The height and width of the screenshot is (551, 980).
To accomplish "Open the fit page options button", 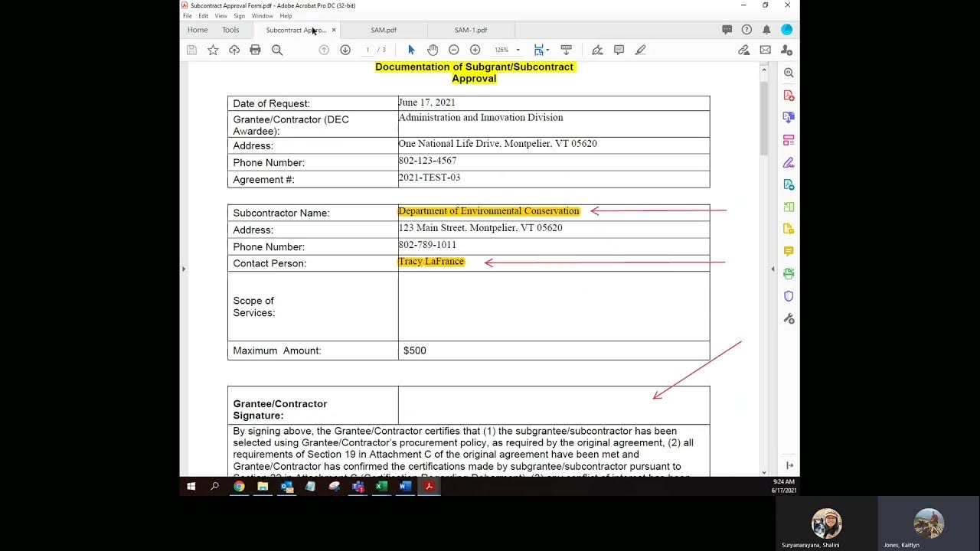I will [x=541, y=50].
